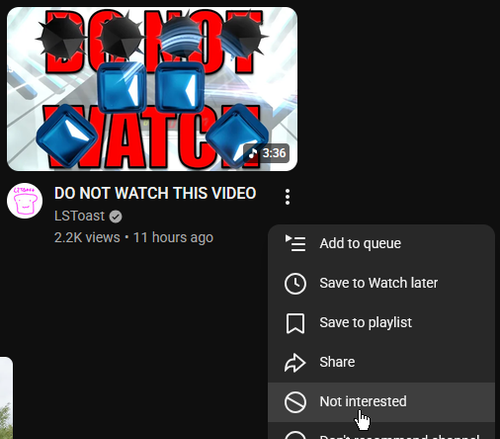Select Add to queue menu entry

[x=381, y=243]
